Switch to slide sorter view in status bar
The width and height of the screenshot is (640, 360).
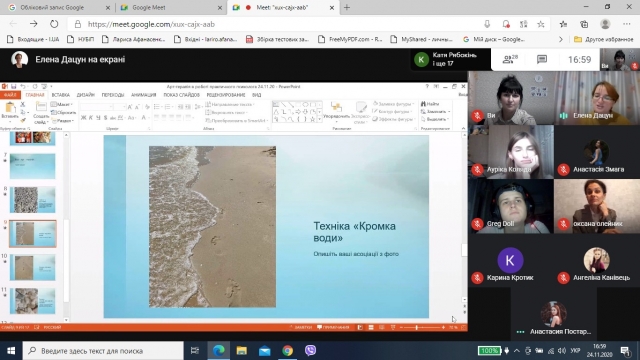[x=371, y=327]
